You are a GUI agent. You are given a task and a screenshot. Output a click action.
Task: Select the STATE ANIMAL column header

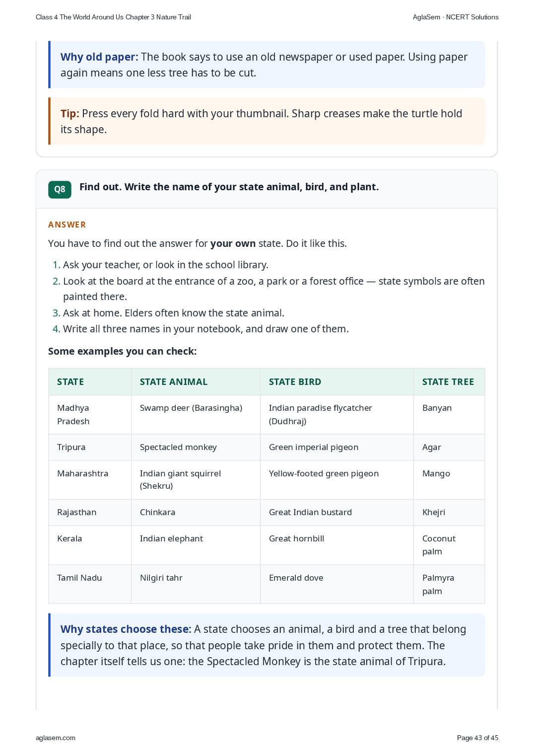tap(196, 382)
